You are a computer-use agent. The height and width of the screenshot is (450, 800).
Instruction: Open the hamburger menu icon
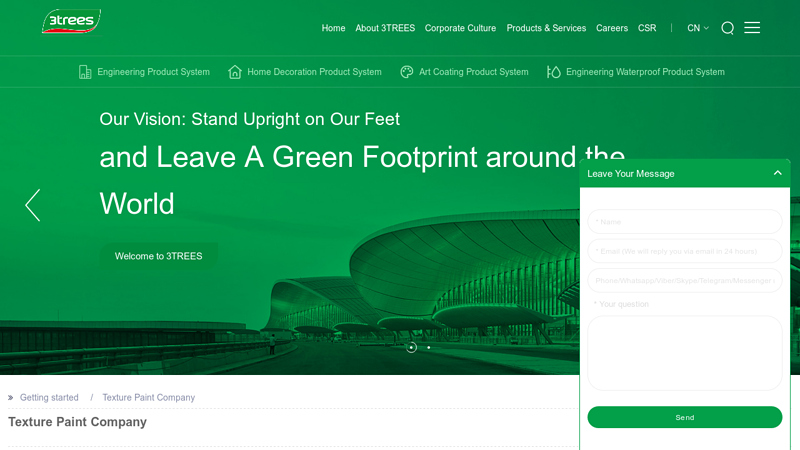752,28
